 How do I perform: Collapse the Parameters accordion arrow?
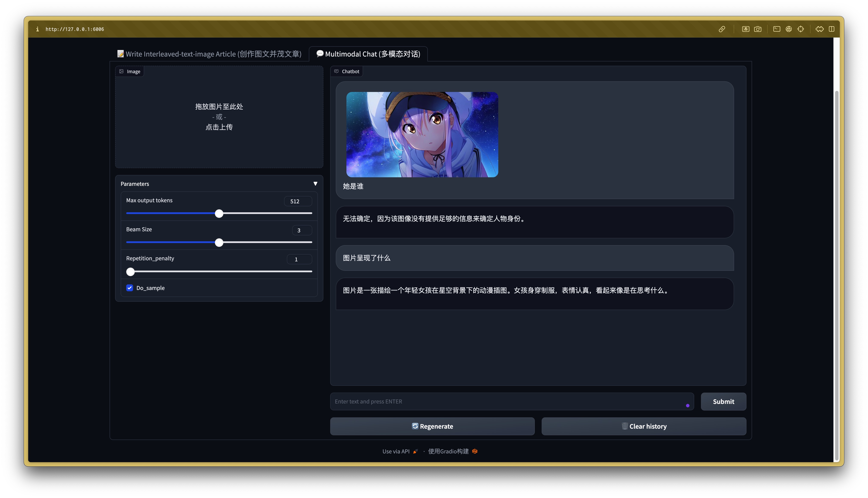point(315,184)
